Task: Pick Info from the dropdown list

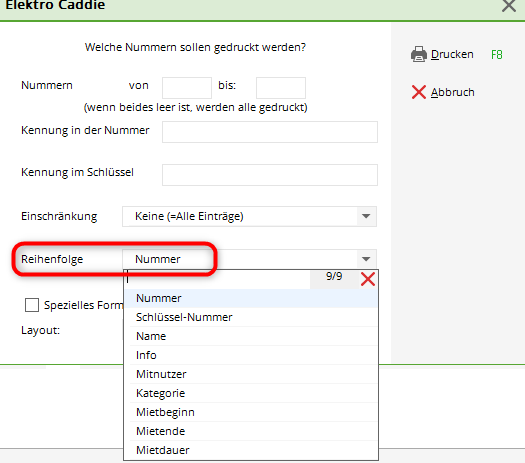Action: click(x=251, y=355)
